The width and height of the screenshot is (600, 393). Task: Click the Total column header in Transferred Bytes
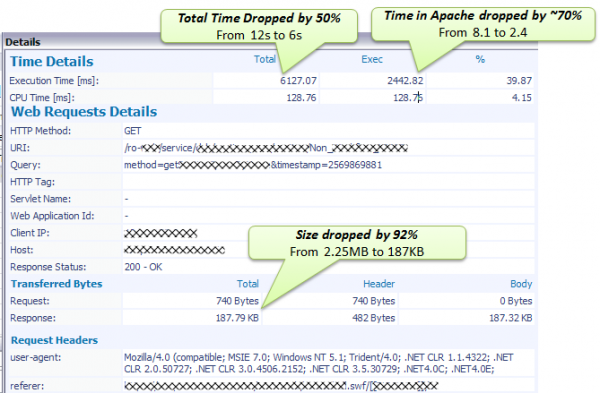pyautogui.click(x=248, y=284)
